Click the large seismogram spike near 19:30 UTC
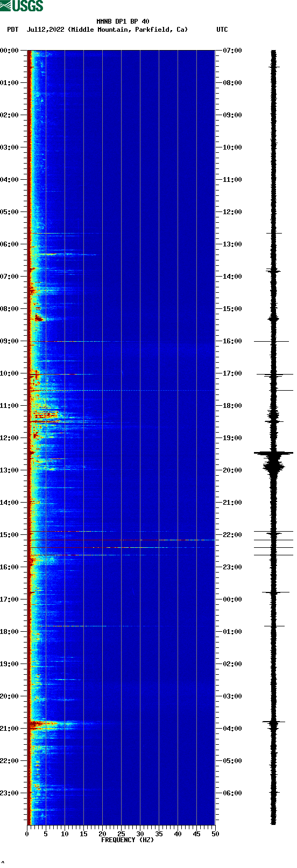The width and height of the screenshot is (297, 868). [274, 455]
